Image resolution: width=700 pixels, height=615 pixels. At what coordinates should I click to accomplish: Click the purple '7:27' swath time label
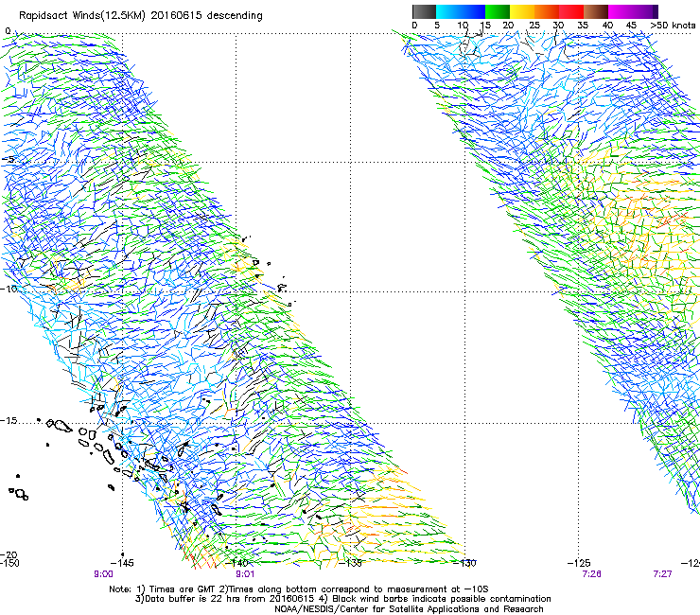coord(662,574)
